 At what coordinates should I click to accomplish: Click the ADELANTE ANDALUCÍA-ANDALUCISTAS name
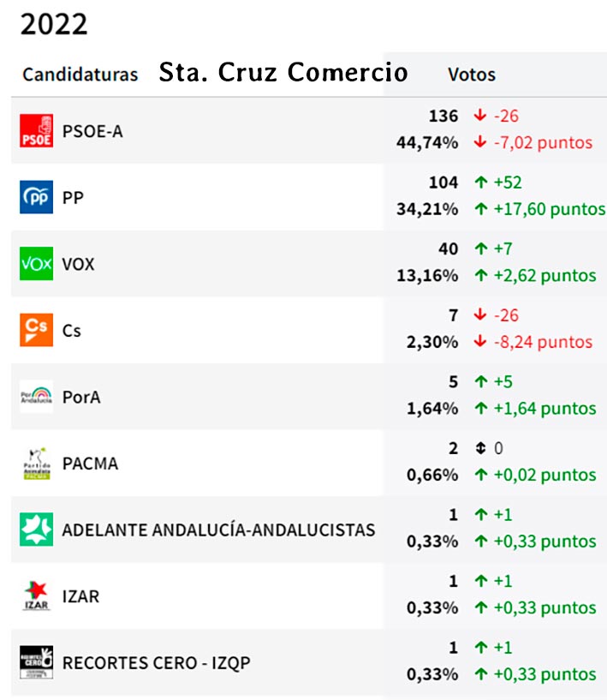pos(218,529)
